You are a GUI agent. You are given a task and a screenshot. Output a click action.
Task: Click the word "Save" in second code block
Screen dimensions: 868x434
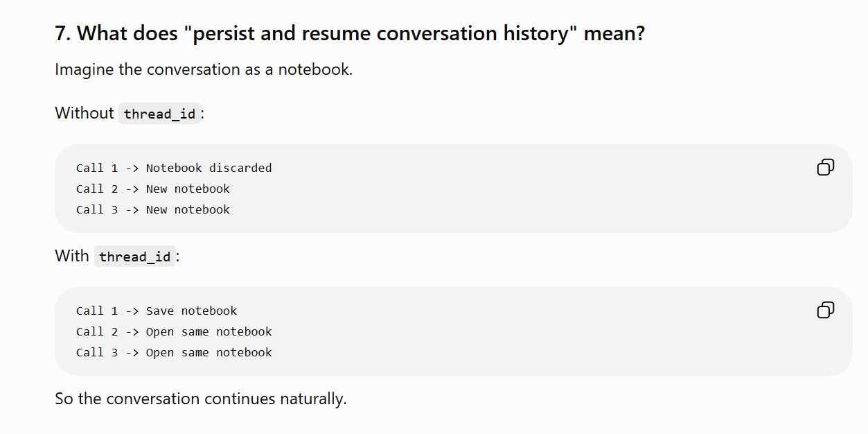pos(160,311)
